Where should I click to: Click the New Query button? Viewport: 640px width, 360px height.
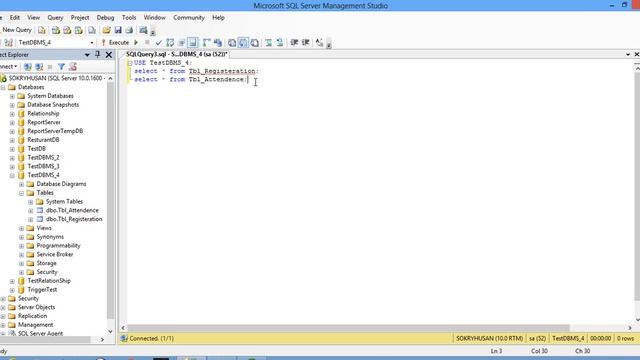pos(16,30)
